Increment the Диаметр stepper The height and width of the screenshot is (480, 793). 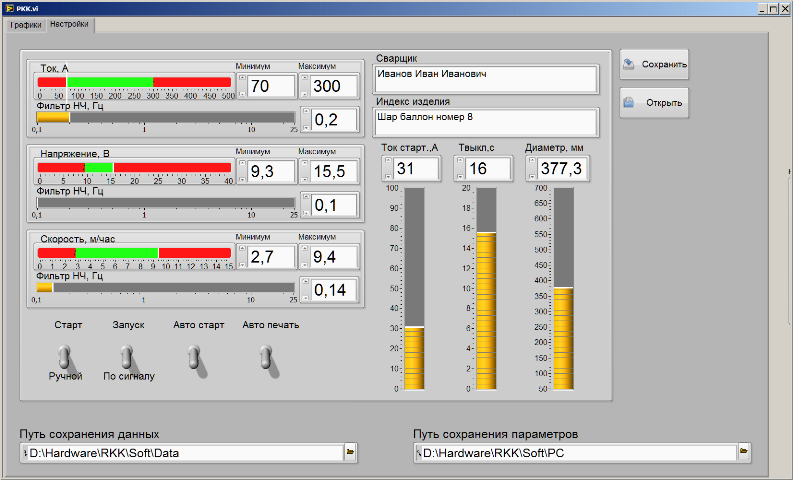pyautogui.click(x=532, y=161)
